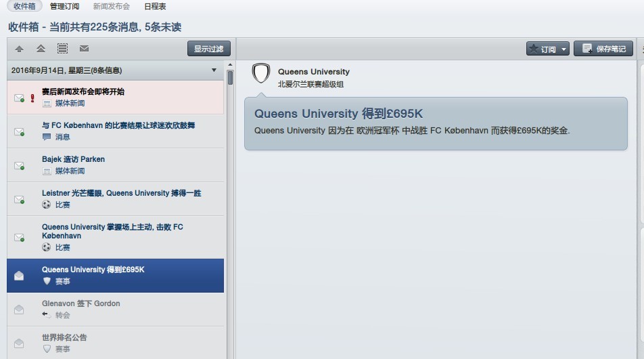644x359 pixels.
Task: Click opened envelope icon beside Glenavon 签下 Gordon
Action: (19, 310)
